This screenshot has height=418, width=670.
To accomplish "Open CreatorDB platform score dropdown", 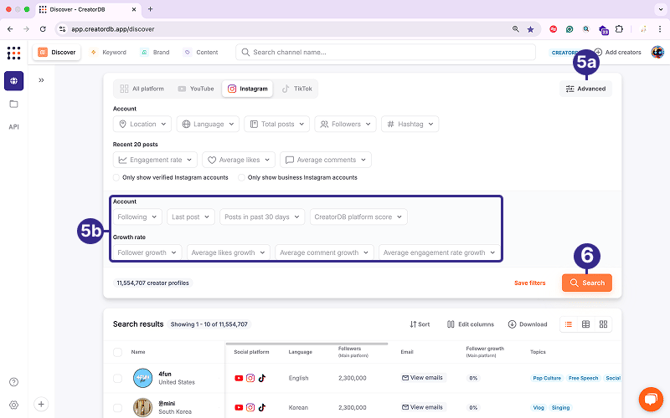I will pos(359,217).
